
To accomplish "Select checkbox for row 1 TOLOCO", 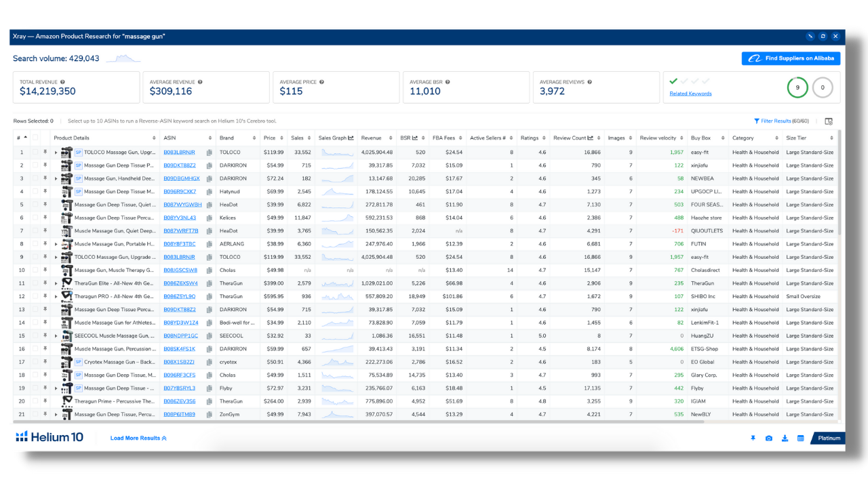I will (35, 152).
